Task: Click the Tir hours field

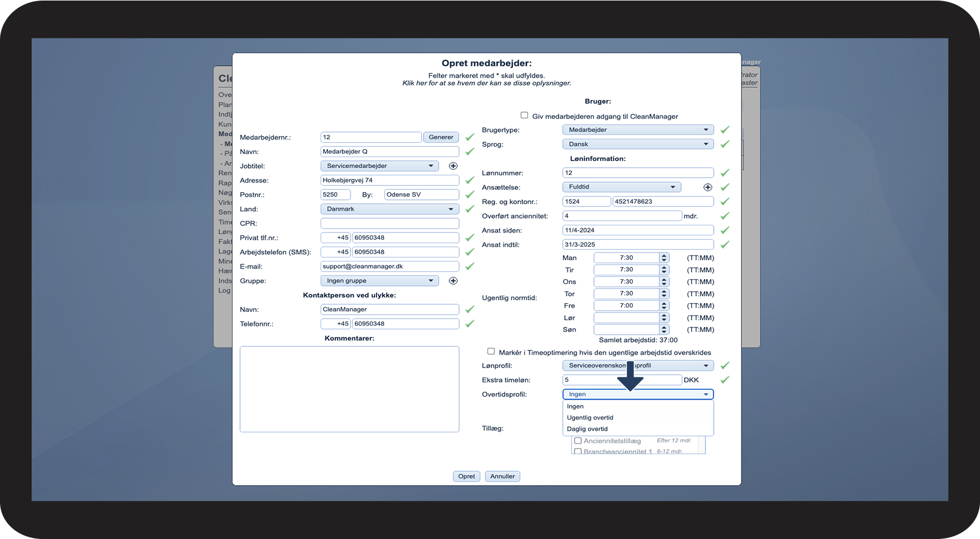Action: (x=627, y=270)
